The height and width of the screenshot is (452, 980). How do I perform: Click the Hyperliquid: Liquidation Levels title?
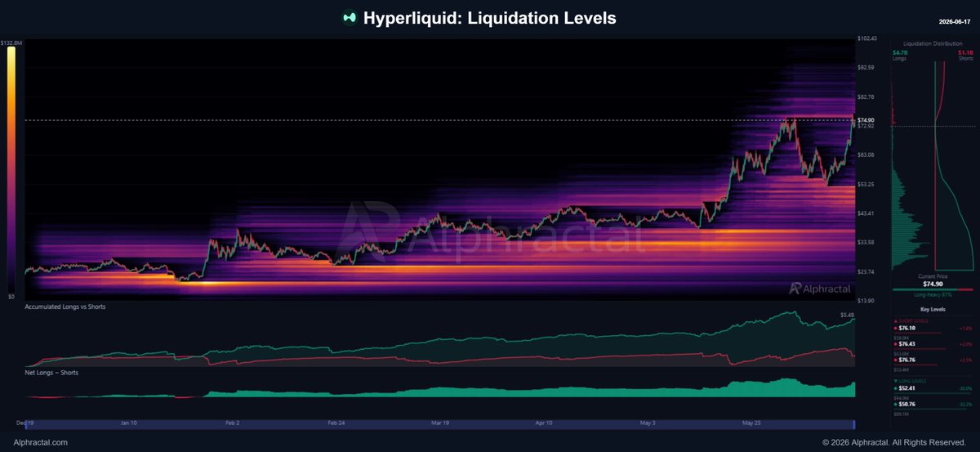490,17
